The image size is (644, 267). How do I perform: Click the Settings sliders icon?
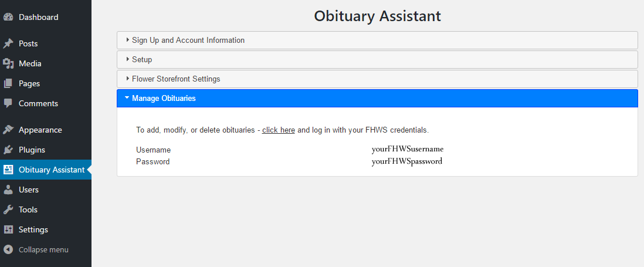[8, 229]
